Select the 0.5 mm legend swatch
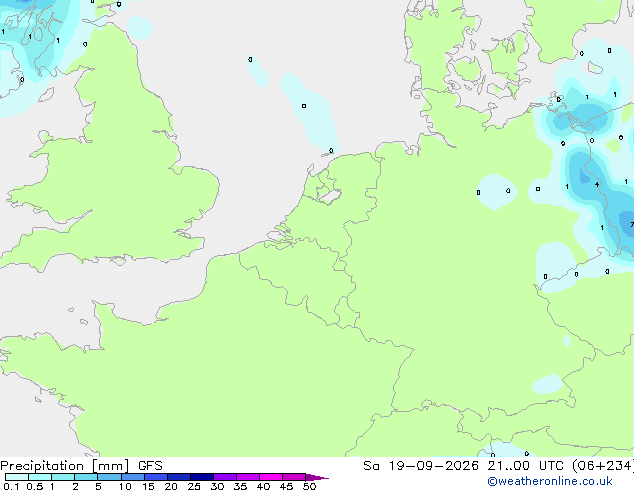 pyautogui.click(x=40, y=477)
